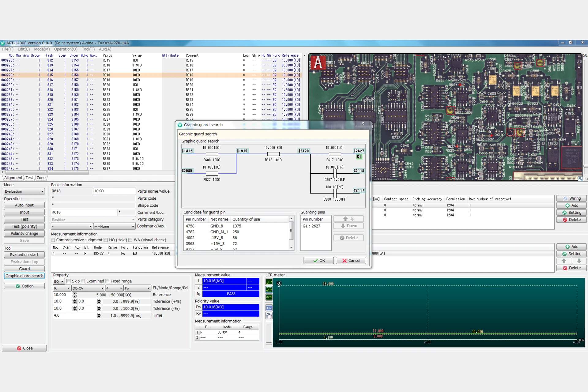This screenshot has height=392, width=588.
Task: Open the Fw polarity dropdown
Action: click(149, 288)
